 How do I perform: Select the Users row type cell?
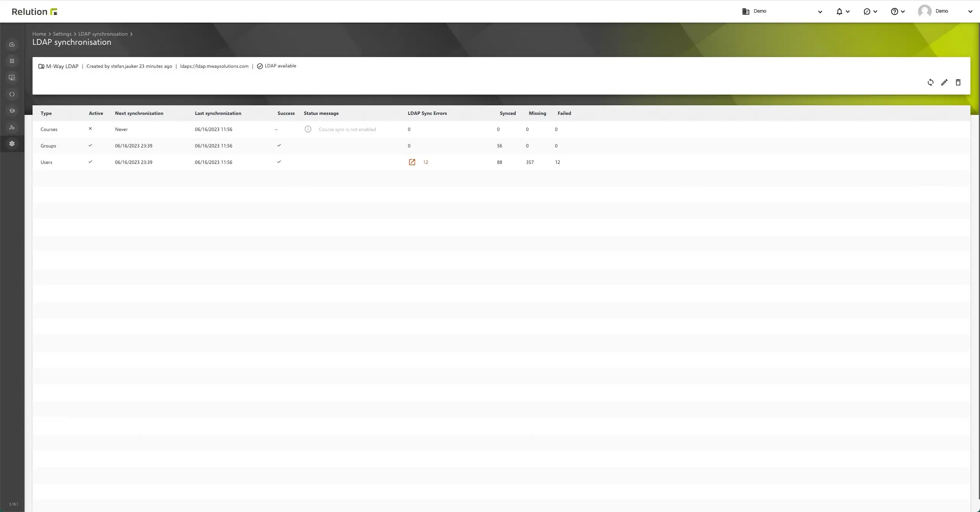(x=46, y=162)
